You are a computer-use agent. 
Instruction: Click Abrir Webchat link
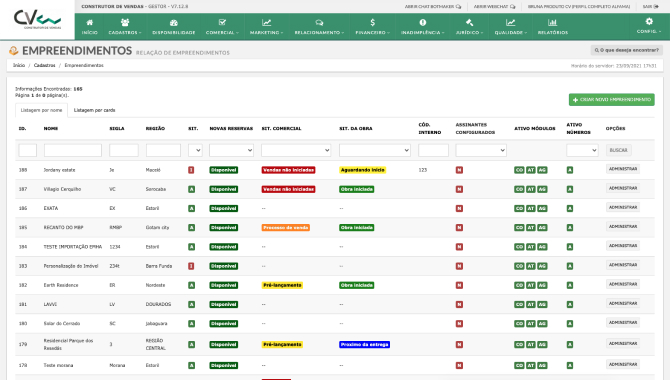[x=494, y=6]
